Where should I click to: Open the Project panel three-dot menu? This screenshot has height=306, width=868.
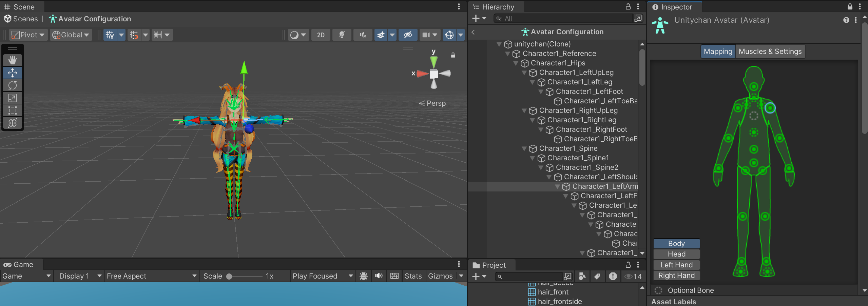coord(638,265)
